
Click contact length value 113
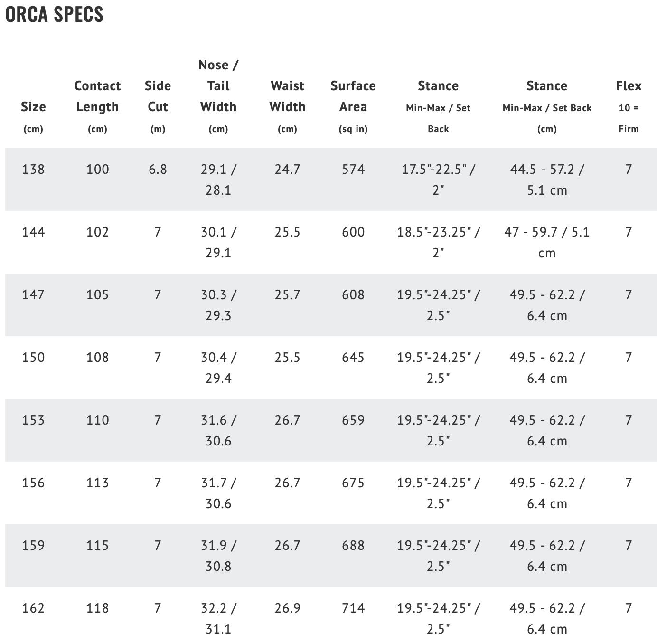coord(97,483)
